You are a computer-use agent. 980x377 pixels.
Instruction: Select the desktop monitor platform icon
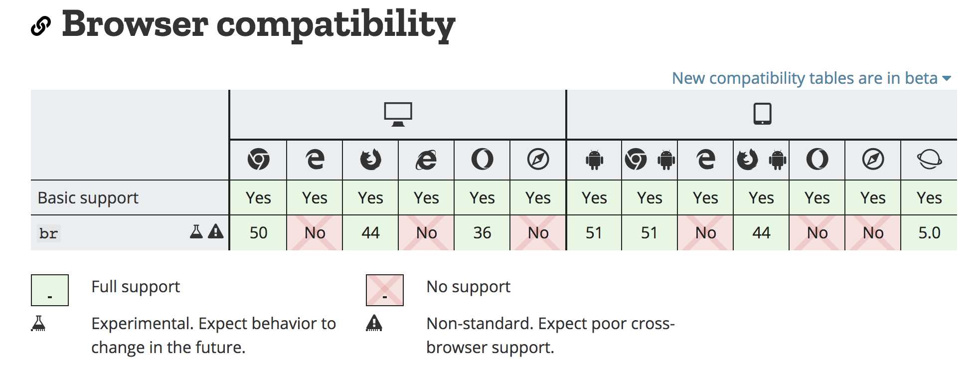(x=398, y=114)
